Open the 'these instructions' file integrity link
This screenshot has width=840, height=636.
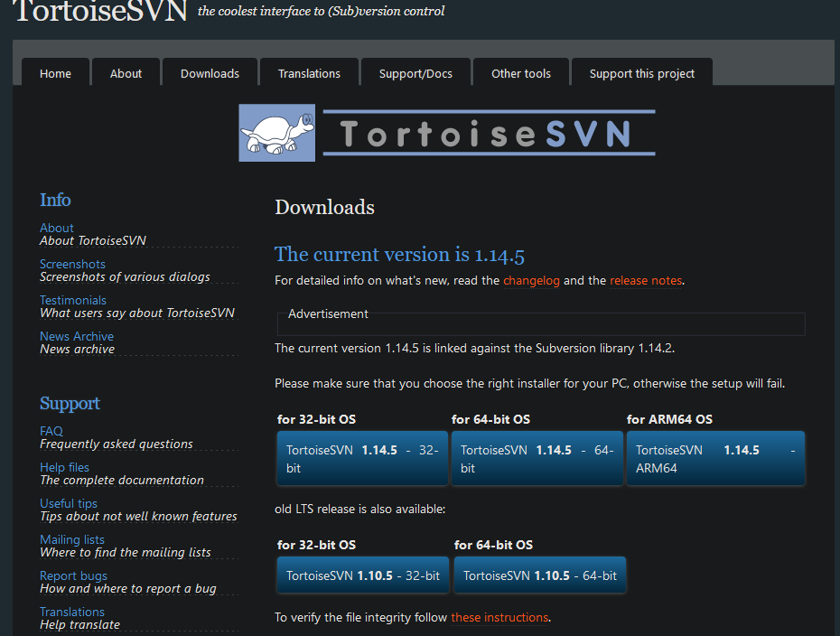pyautogui.click(x=499, y=617)
